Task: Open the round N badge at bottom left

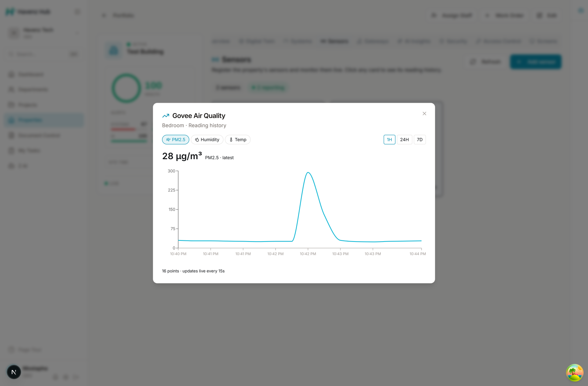Action: [14, 372]
